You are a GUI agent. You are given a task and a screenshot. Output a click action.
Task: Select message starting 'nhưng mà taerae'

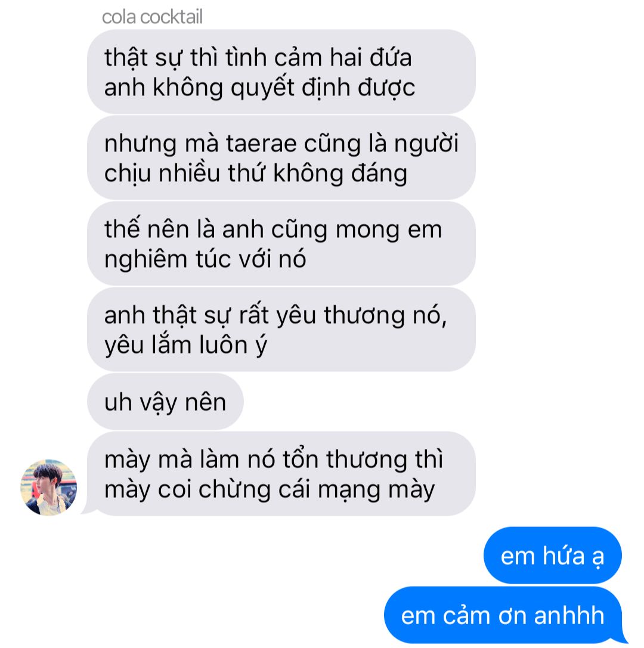[281, 157]
